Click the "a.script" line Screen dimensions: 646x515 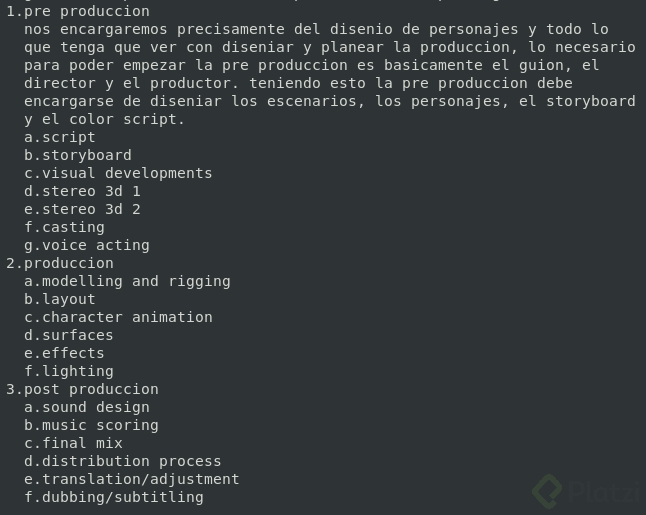point(60,137)
